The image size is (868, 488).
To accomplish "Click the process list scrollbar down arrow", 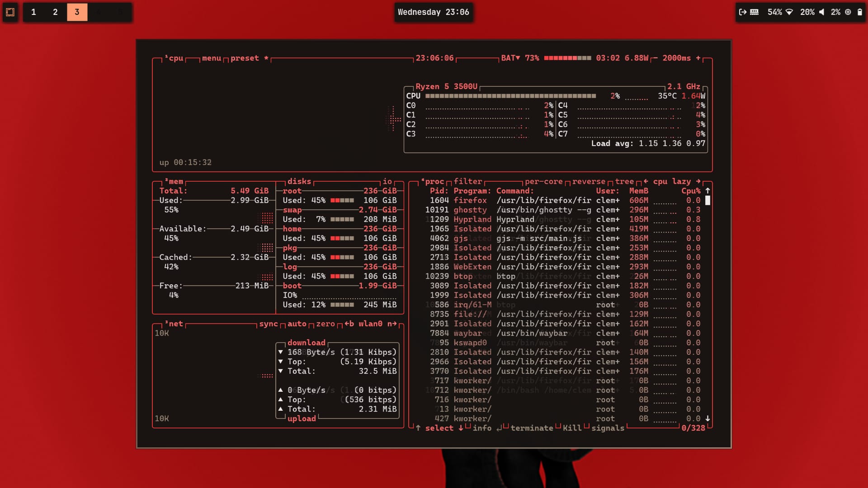I will click(708, 418).
